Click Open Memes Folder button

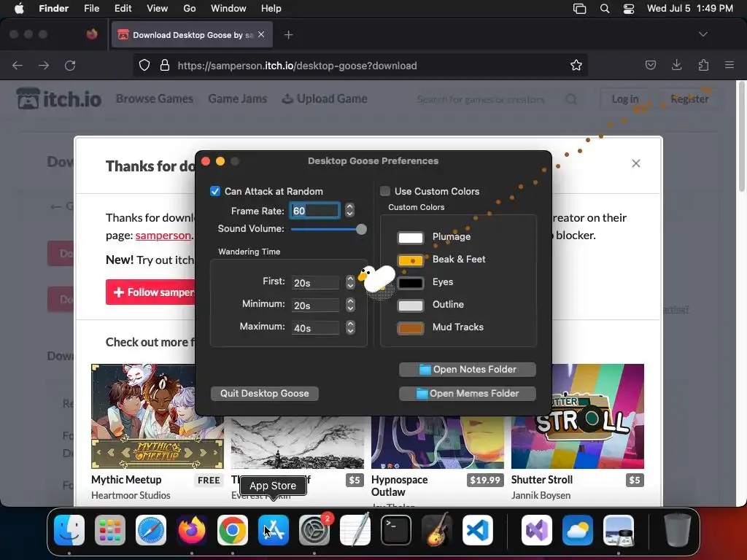click(x=468, y=393)
